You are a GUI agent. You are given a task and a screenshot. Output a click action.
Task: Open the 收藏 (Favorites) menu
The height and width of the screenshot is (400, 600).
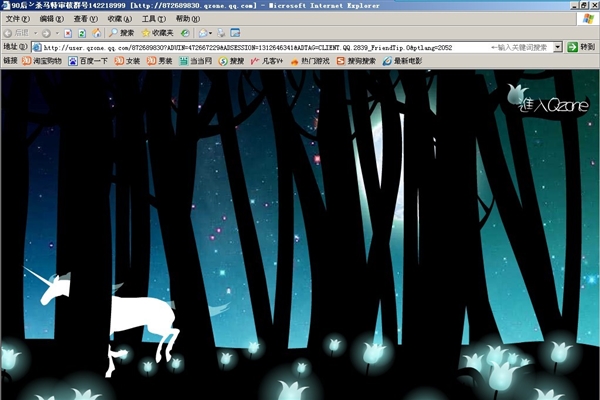(120, 19)
